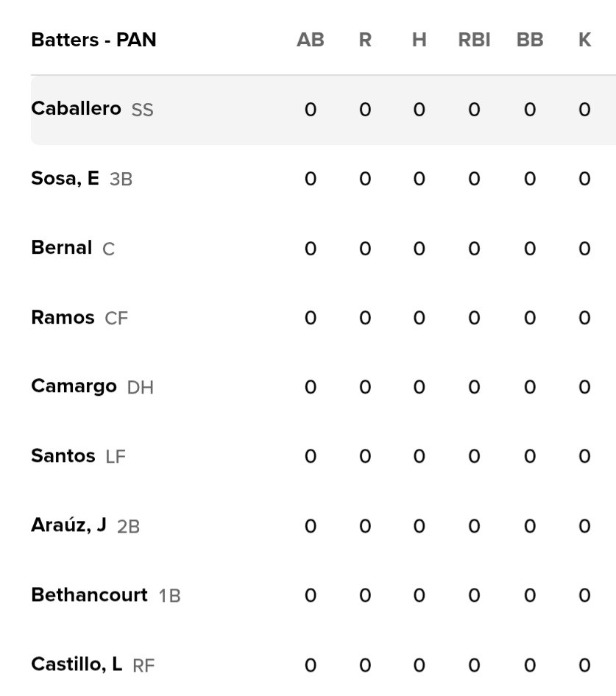Select the BB column header
This screenshot has width=616, height=696.
point(530,40)
